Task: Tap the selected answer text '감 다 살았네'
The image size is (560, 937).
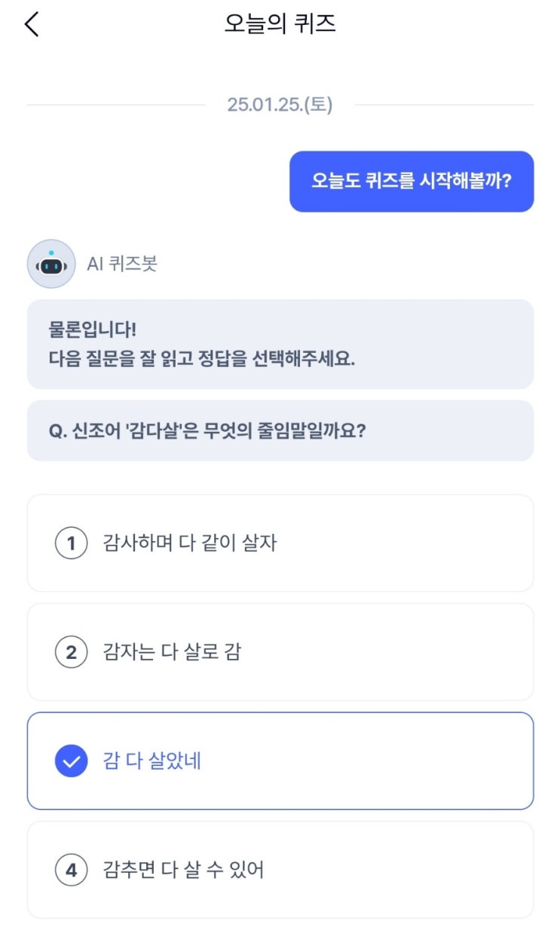Action: pos(151,761)
